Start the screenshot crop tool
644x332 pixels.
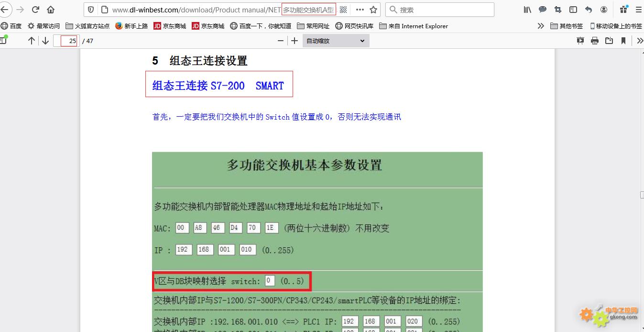[558, 10]
